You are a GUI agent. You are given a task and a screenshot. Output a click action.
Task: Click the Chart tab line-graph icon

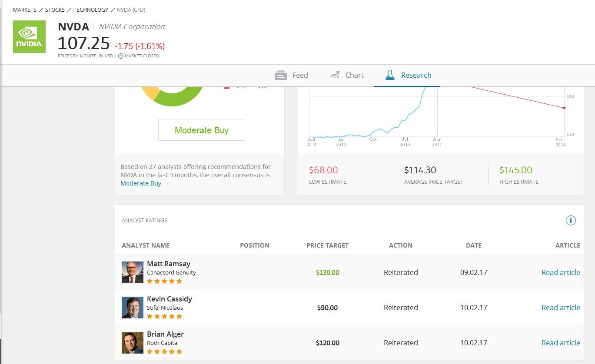(335, 75)
